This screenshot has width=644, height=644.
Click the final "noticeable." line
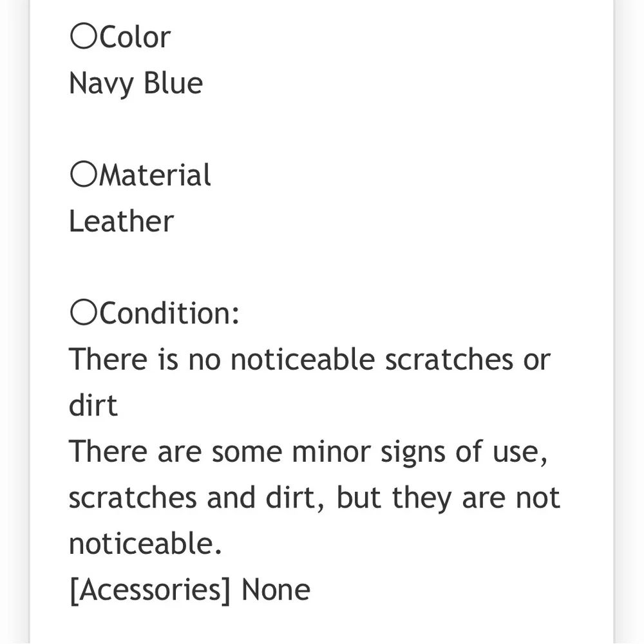point(145,544)
